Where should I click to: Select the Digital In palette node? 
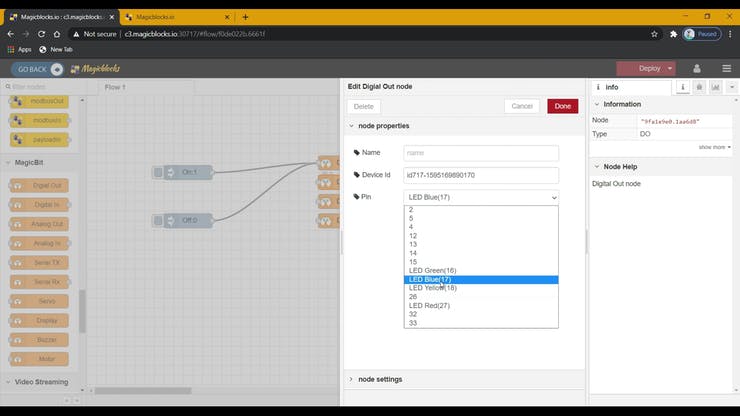pyautogui.click(x=40, y=204)
